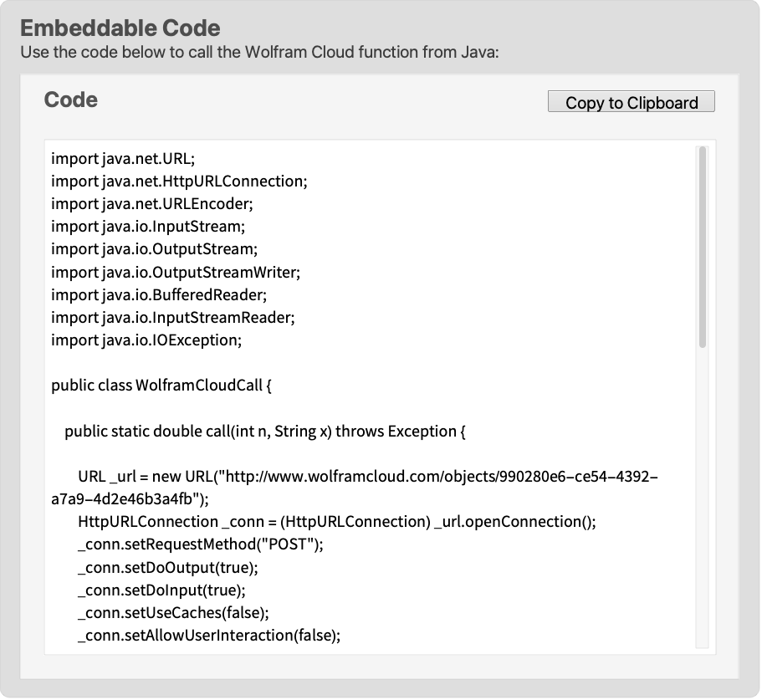Click the setUseCaches(false) line
The height and width of the screenshot is (700, 762).
coord(173,612)
